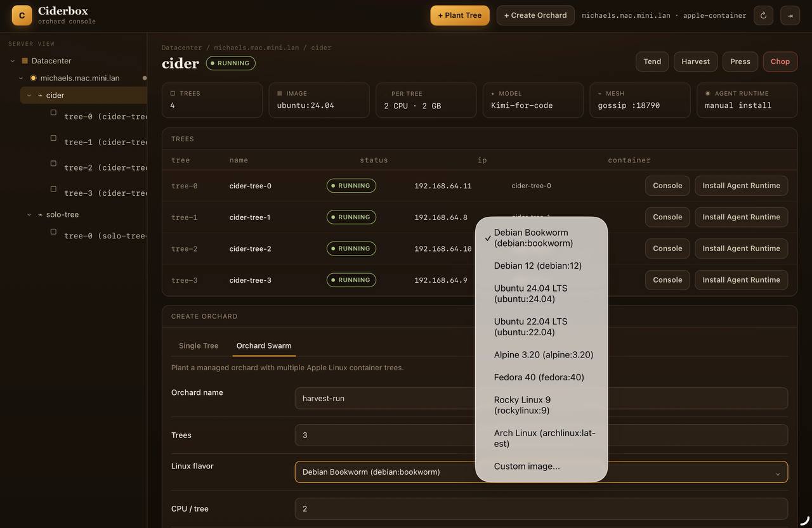
Task: Click the refresh icon in the header
Action: (x=763, y=15)
